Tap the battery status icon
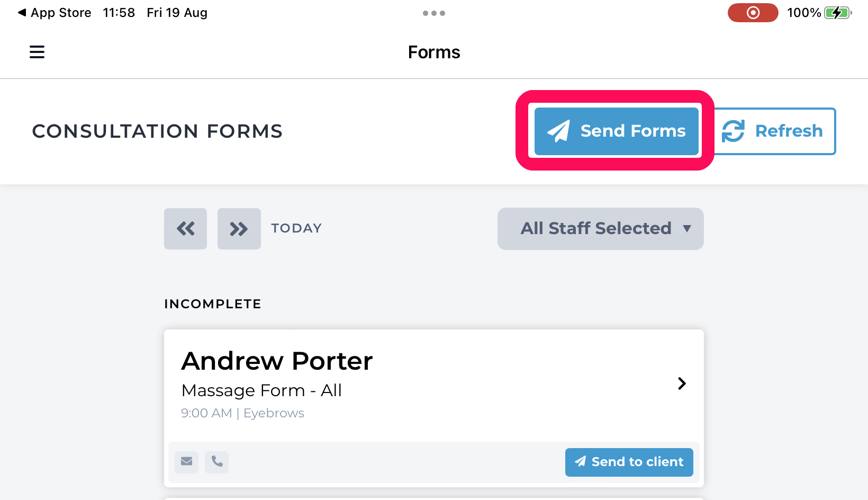 (x=838, y=13)
